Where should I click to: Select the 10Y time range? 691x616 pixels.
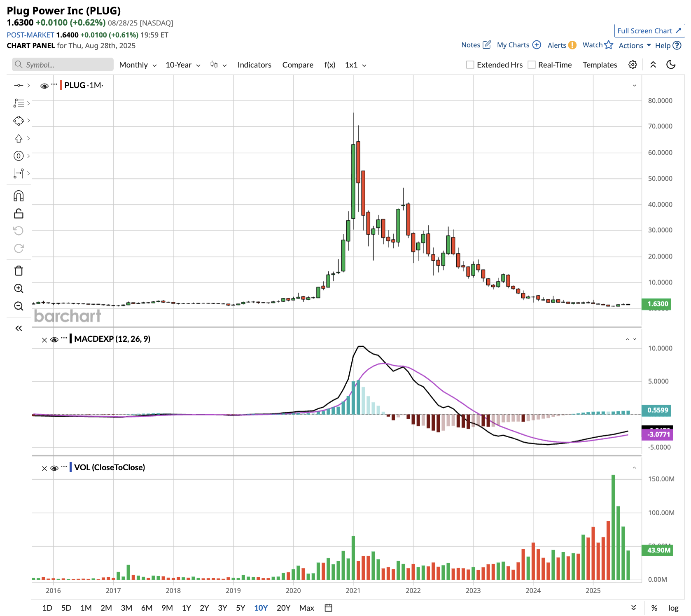pos(261,608)
